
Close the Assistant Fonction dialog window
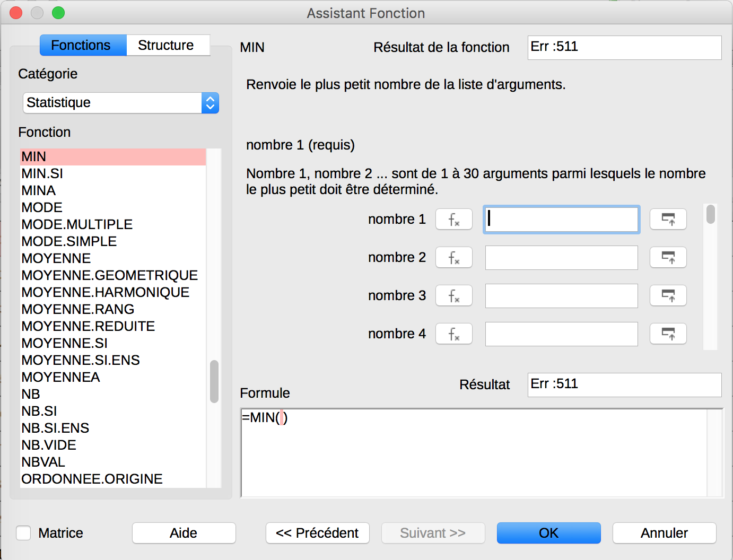16,13
